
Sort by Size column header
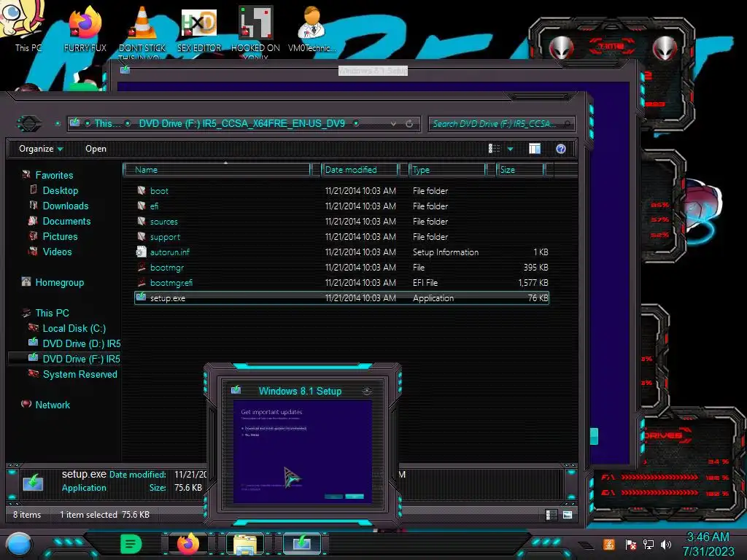coord(520,169)
